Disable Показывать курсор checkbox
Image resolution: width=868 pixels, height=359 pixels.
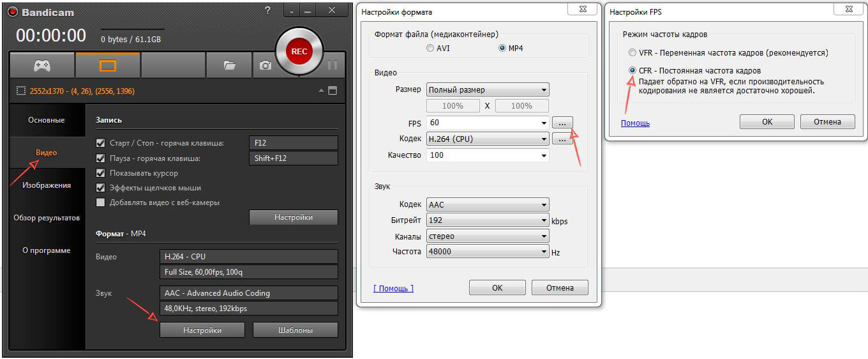100,173
